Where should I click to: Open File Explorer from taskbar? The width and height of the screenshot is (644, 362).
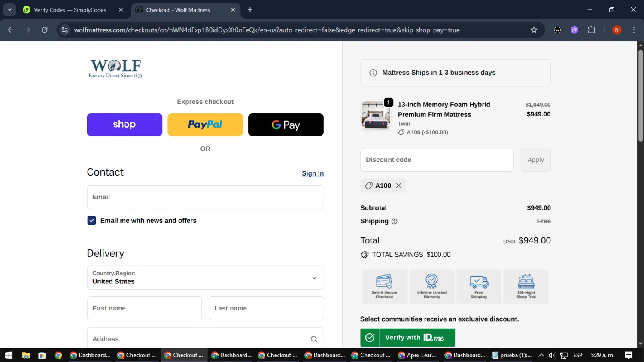pyautogui.click(x=26, y=355)
